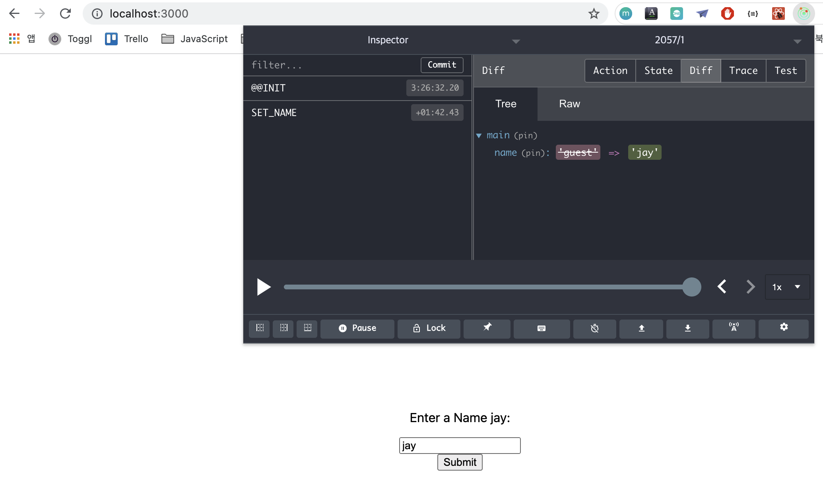The height and width of the screenshot is (504, 823).
Task: Open the keyboard dispatcher icon
Action: tap(542, 328)
